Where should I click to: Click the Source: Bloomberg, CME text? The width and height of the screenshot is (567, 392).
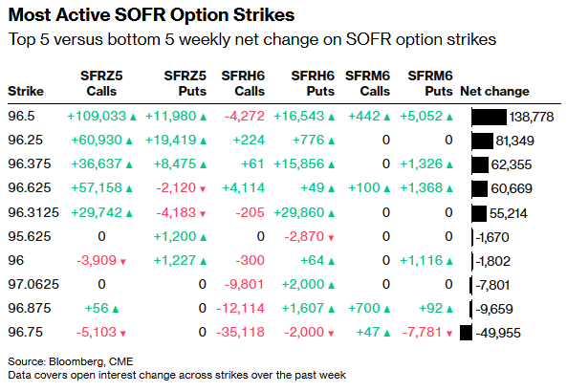pos(71,361)
